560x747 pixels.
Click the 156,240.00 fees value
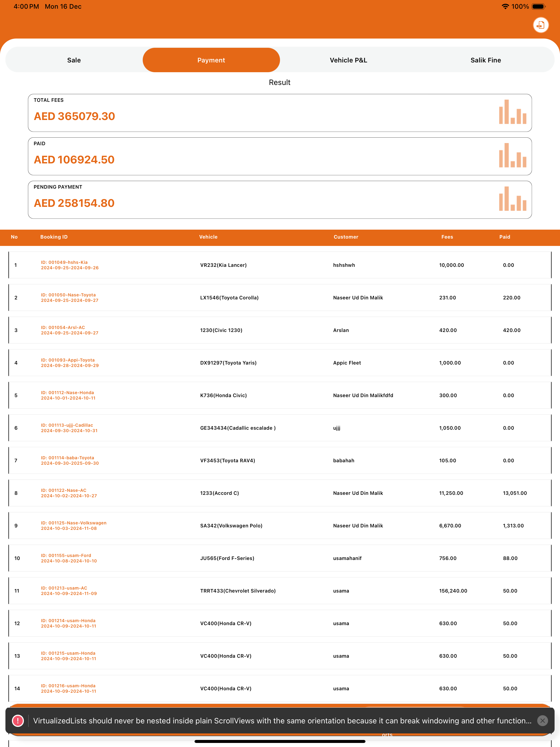[453, 591]
